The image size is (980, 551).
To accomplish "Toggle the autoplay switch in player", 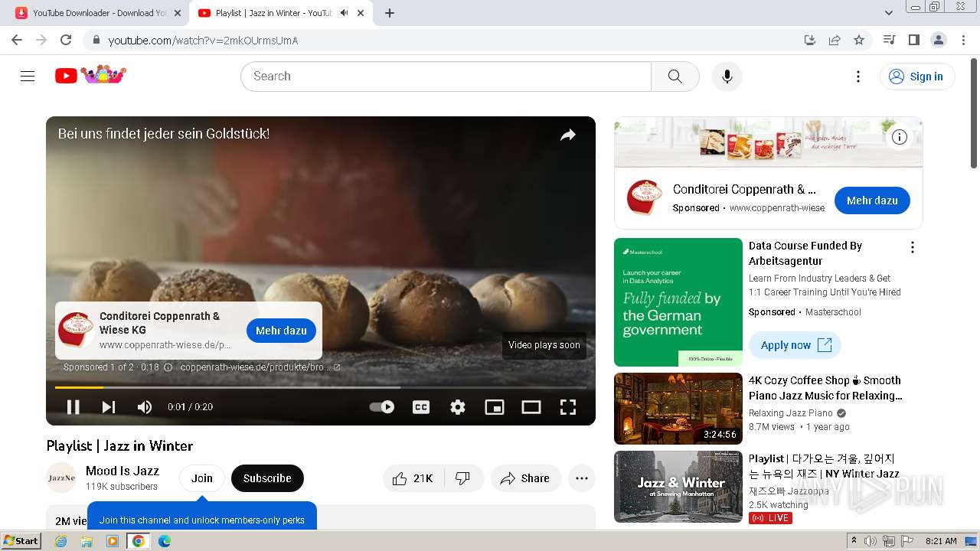I will coord(382,407).
